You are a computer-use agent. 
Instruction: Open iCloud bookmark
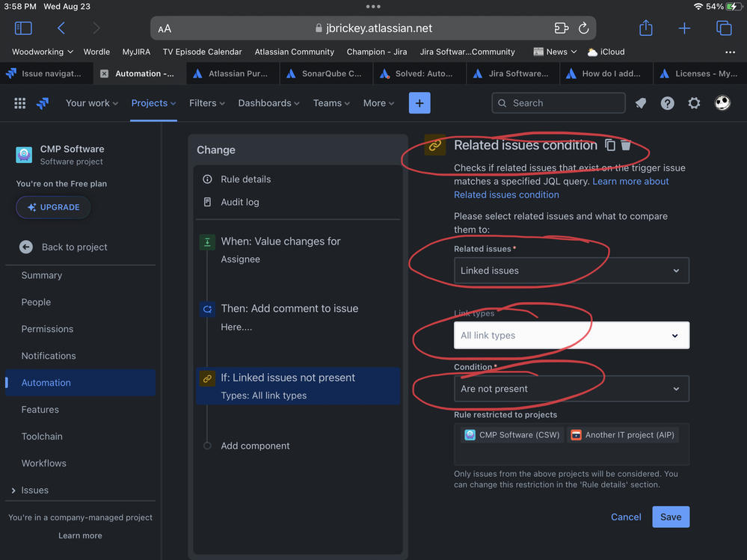(x=606, y=52)
